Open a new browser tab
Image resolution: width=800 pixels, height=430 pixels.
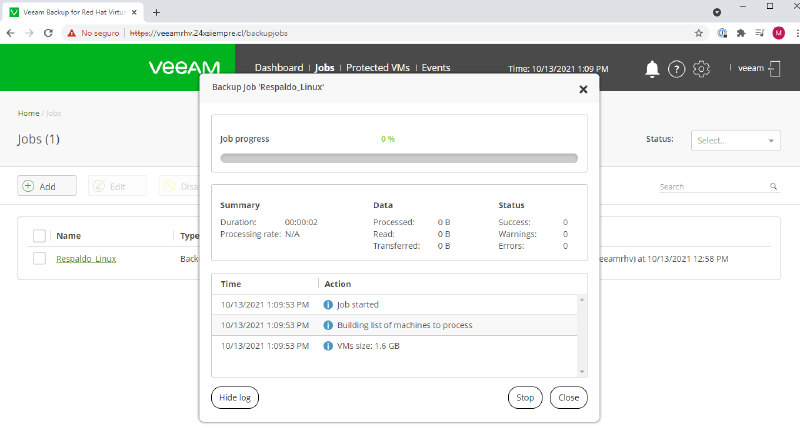156,12
